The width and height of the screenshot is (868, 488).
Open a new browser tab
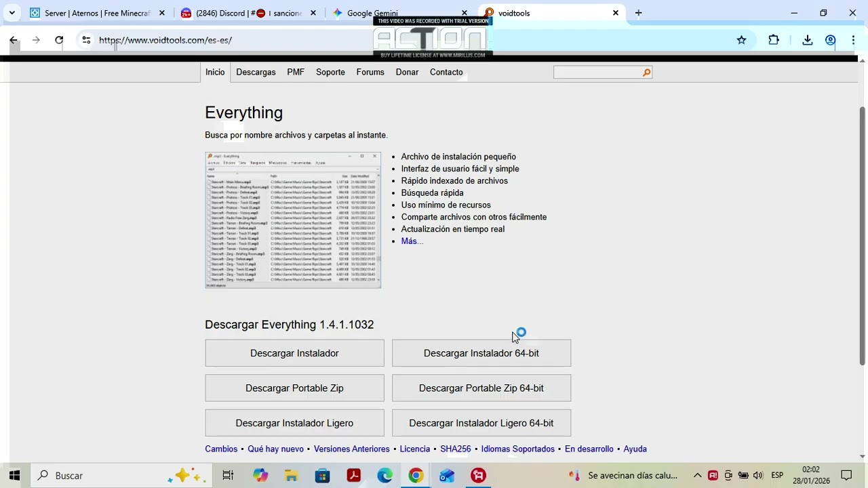pyautogui.click(x=638, y=13)
